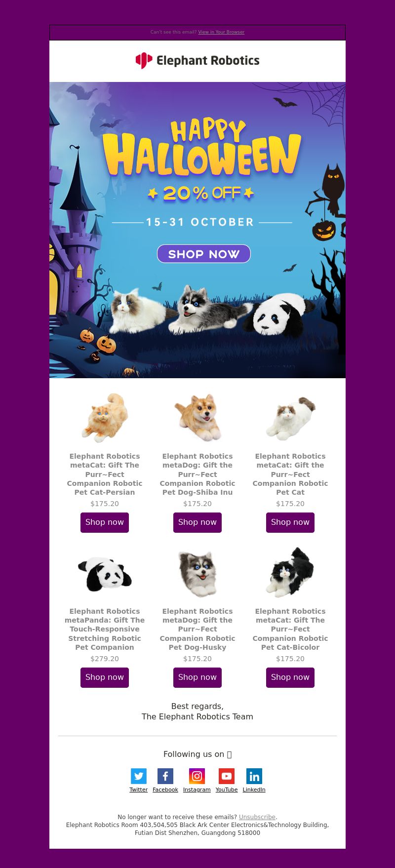Click the Shop Now banner button

click(x=204, y=254)
